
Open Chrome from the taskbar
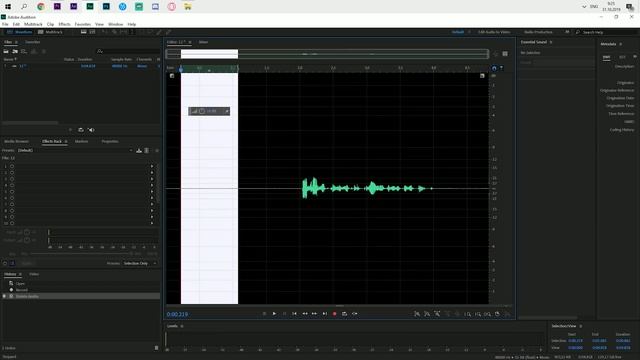pos(41,7)
